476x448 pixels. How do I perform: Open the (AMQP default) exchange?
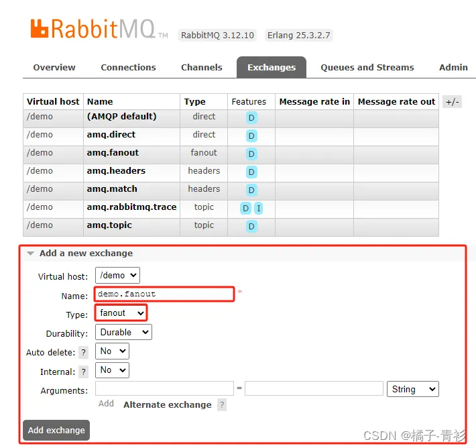[122, 117]
